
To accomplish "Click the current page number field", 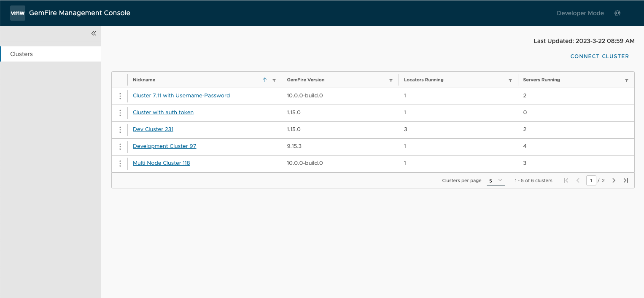I will tap(591, 180).
